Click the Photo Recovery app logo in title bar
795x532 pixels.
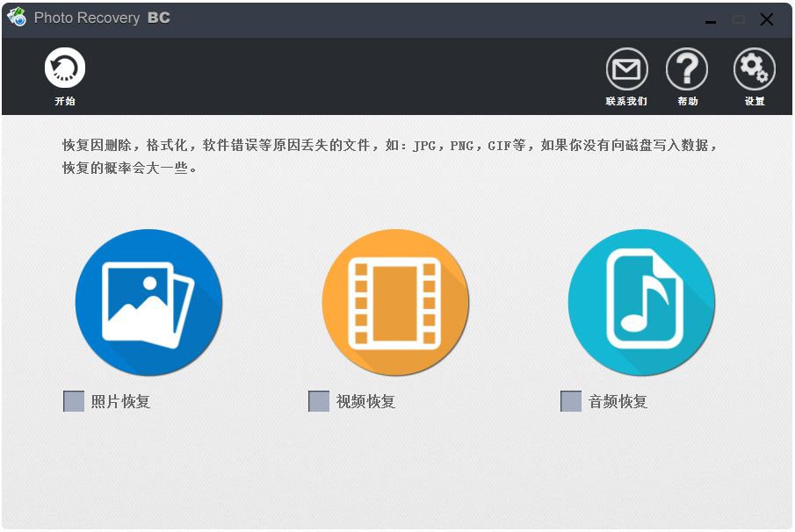click(x=17, y=18)
